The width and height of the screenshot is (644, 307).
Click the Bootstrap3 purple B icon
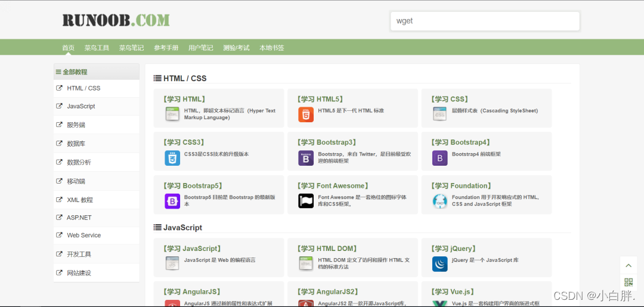tap(306, 158)
